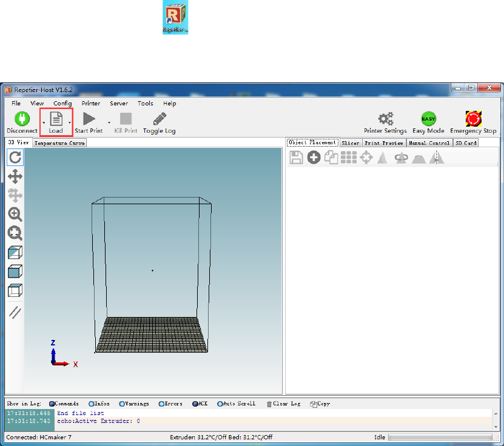Click the Load file icon
Viewport: 504px width, 446px height.
point(56,119)
